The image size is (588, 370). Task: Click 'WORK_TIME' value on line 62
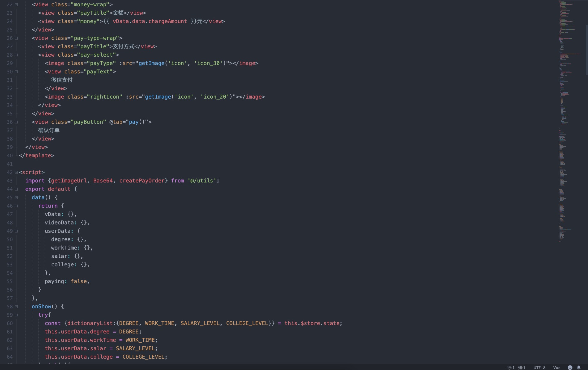140,340
